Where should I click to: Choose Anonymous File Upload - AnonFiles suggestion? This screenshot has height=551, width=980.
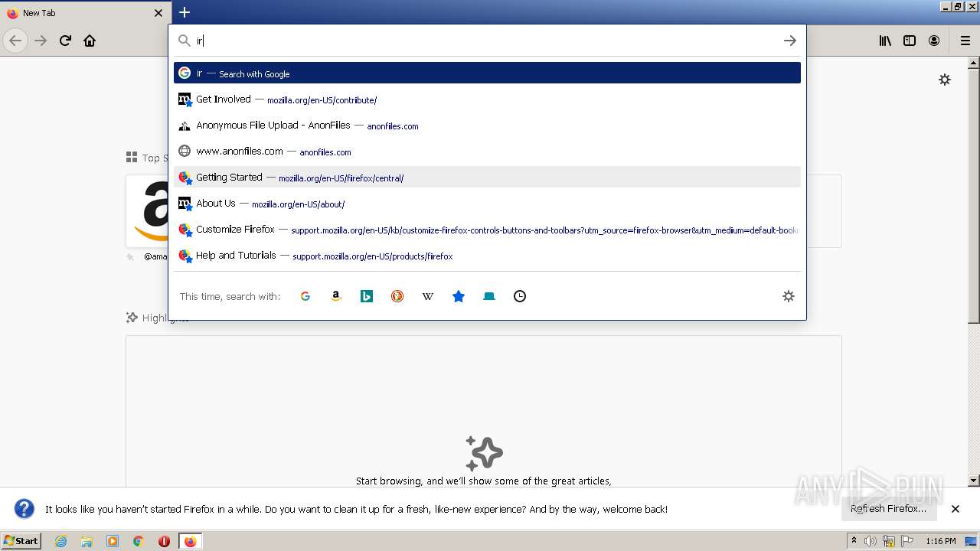coord(487,126)
